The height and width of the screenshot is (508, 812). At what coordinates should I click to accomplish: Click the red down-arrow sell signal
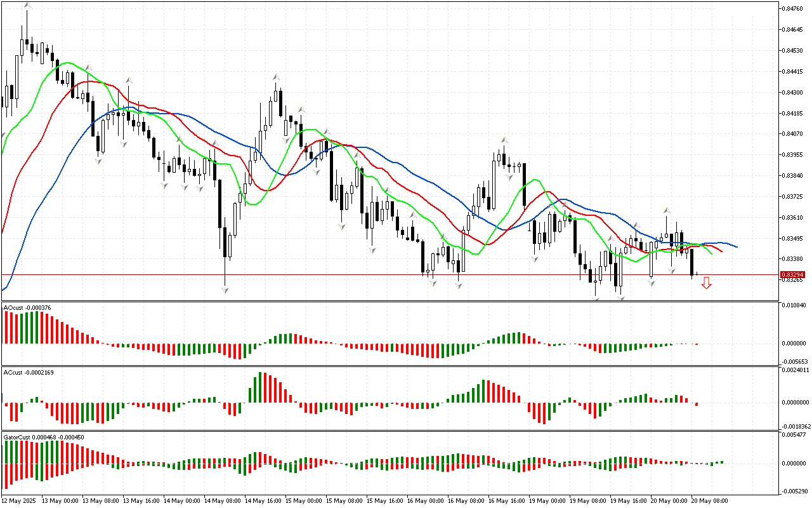click(706, 283)
